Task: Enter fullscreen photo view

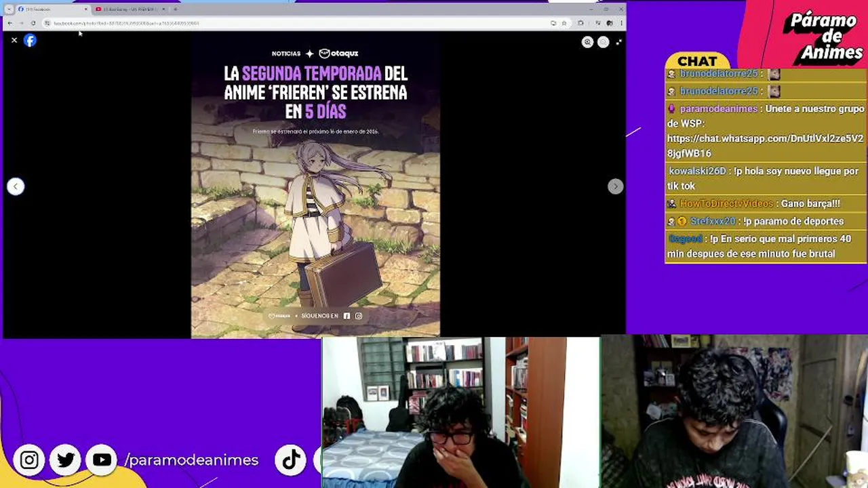Action: click(x=618, y=42)
